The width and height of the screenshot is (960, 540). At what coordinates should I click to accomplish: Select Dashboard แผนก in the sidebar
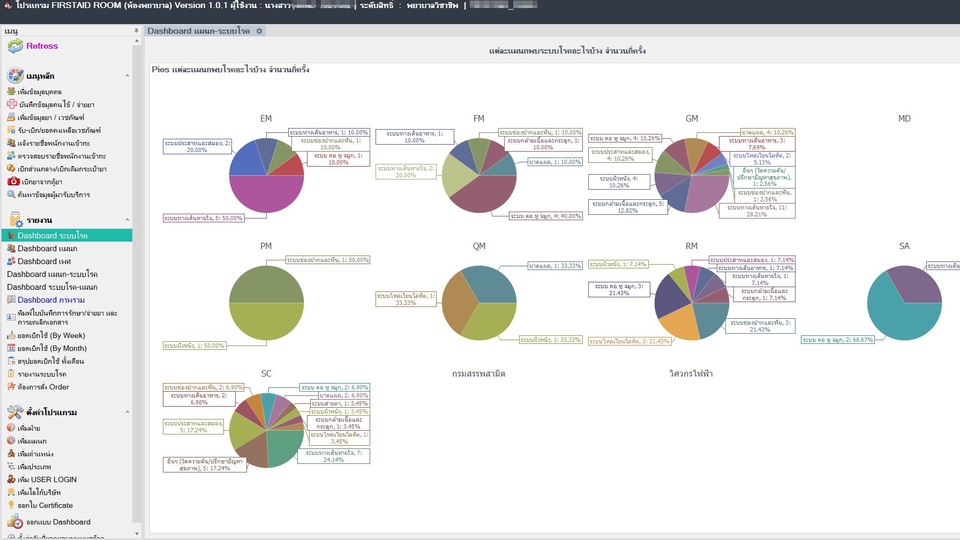pos(47,248)
